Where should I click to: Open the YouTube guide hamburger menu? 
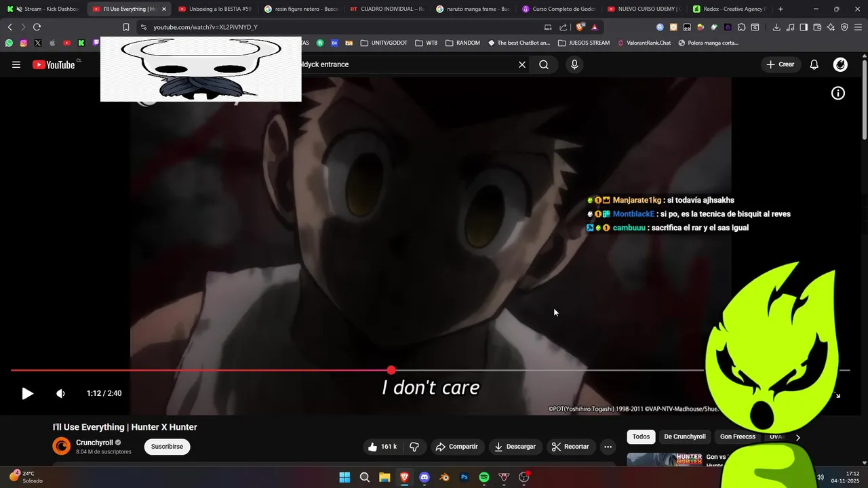click(16, 64)
